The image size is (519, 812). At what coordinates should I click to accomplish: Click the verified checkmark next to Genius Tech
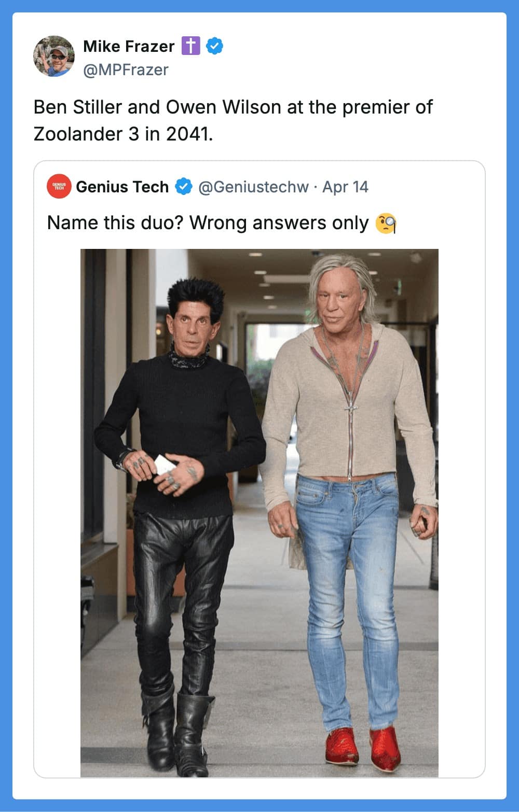click(x=184, y=186)
